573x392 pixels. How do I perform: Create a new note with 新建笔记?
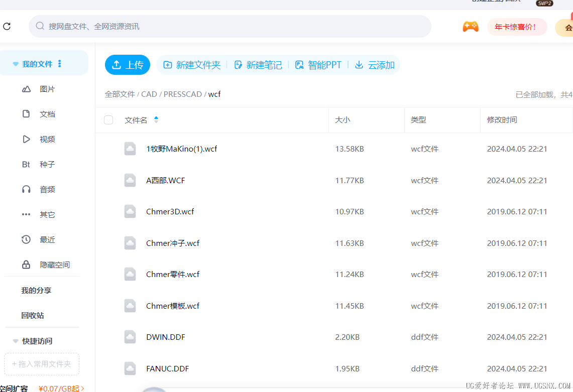click(258, 65)
